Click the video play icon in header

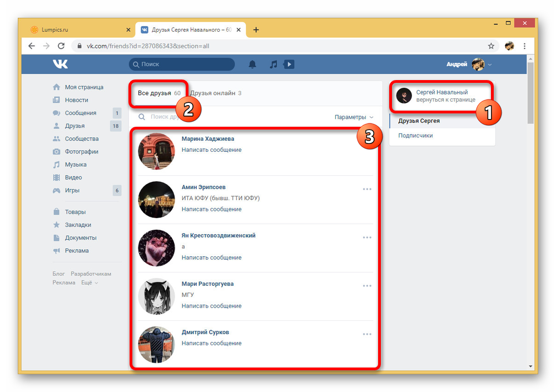(x=289, y=64)
